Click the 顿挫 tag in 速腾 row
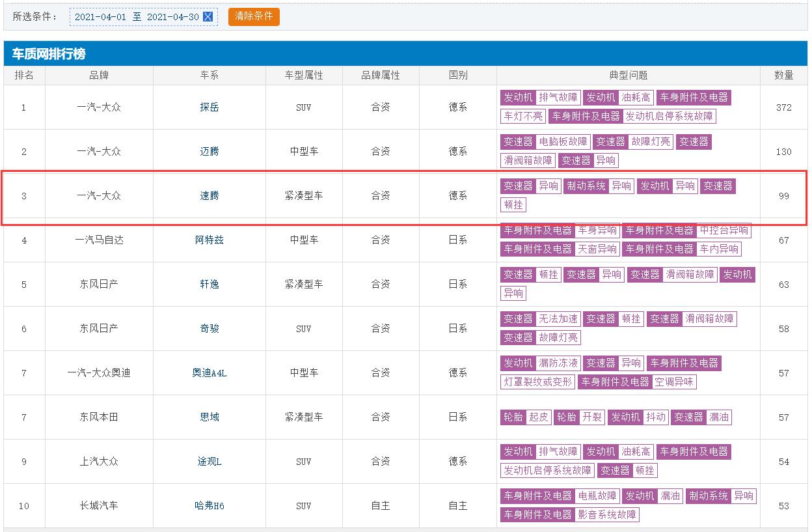812x532 pixels. [x=513, y=205]
